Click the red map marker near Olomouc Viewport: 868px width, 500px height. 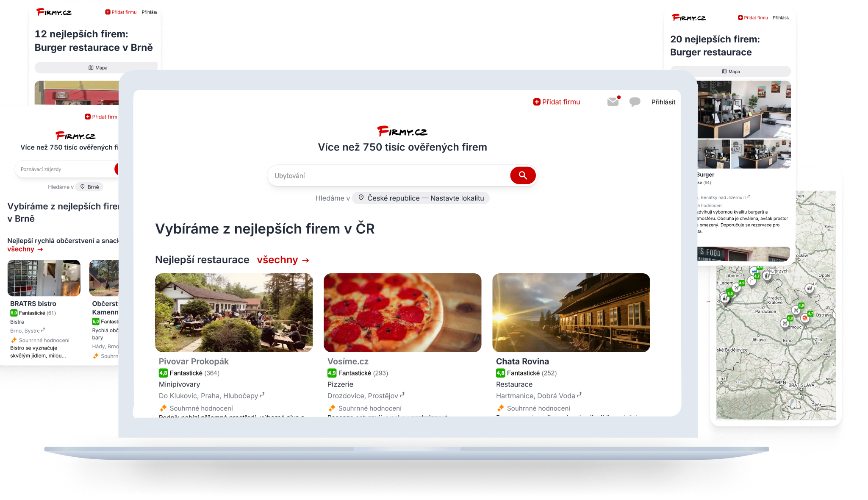click(x=804, y=318)
